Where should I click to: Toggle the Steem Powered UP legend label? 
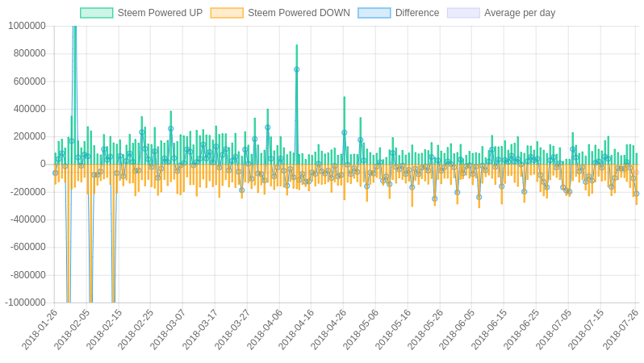tap(160, 13)
